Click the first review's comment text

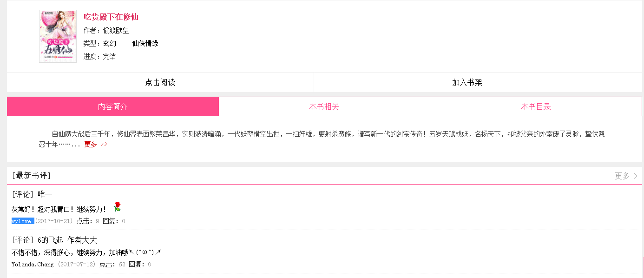coord(59,209)
